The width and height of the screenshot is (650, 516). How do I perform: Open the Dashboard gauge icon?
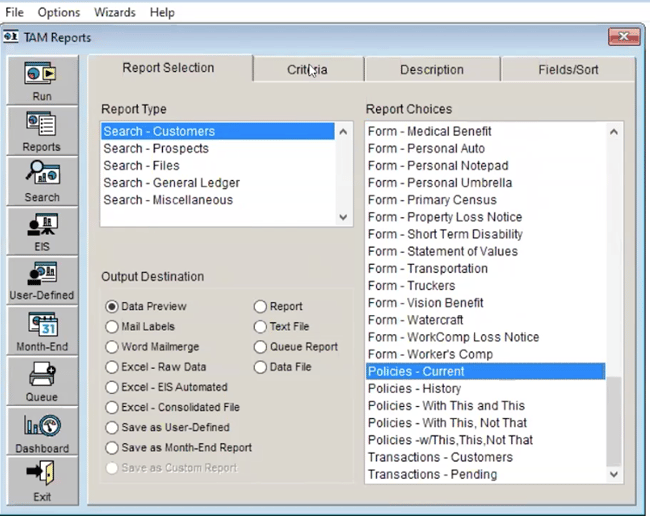point(42,431)
